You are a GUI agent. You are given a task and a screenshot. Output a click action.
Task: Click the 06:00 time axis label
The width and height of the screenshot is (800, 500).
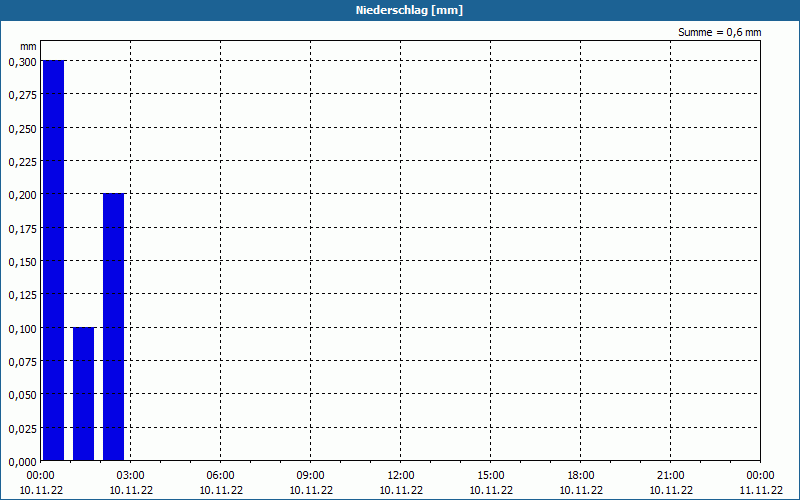tap(221, 476)
